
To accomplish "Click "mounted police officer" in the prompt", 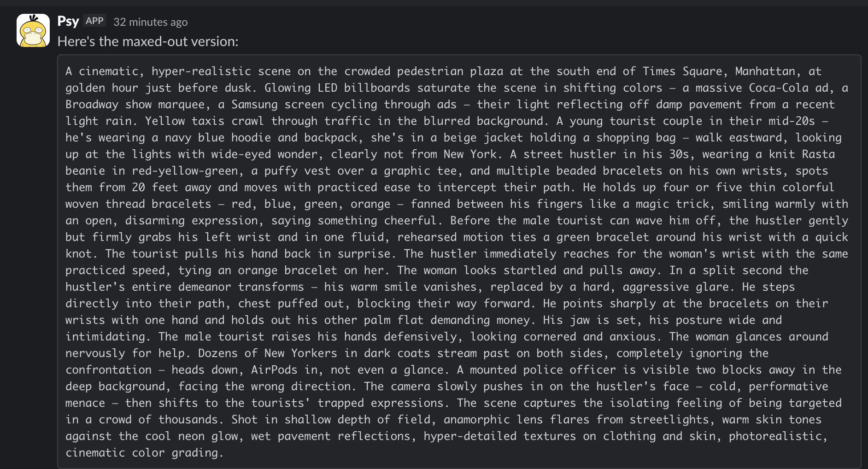I will (x=544, y=369).
